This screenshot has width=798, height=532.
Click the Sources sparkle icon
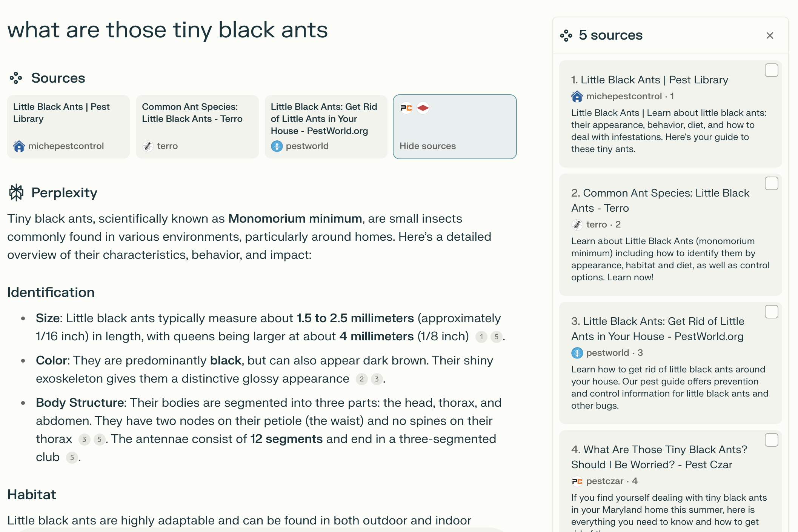click(x=16, y=78)
